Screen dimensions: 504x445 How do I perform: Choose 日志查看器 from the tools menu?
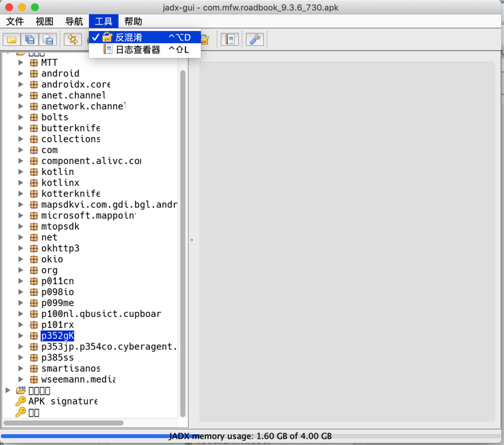[145, 50]
